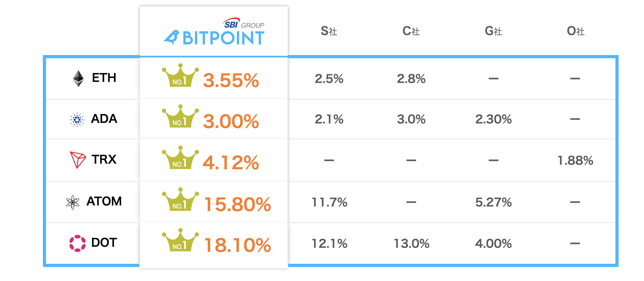Image resolution: width=644 pixels, height=281 pixels.
Task: Click the pink Polkadot DOT icon
Action: coord(77,243)
